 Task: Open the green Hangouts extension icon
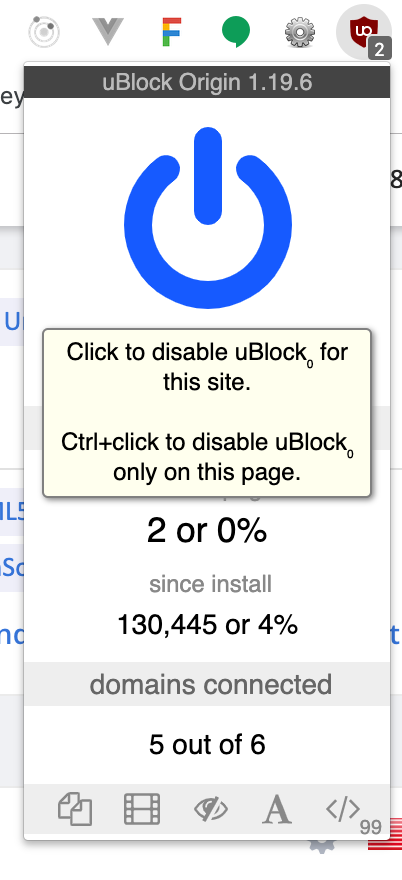(235, 31)
